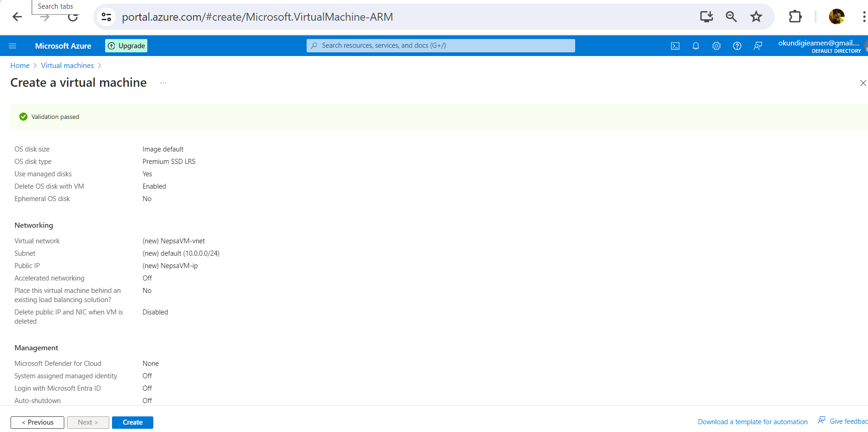868x432 pixels.
Task: Click the System assigned managed identity label
Action: click(x=66, y=376)
